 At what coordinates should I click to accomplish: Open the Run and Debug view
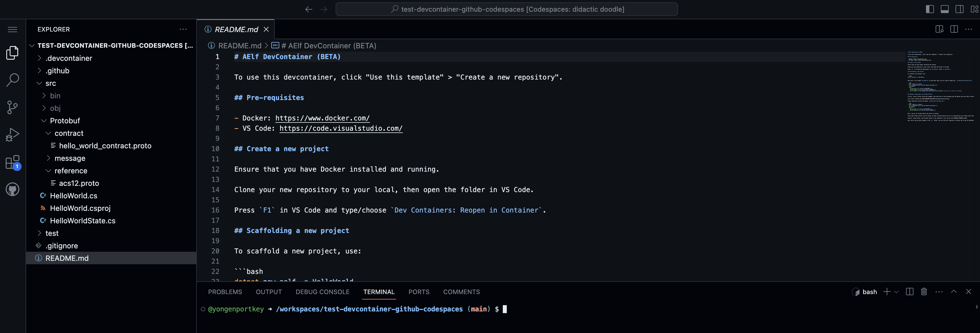pos(13,135)
